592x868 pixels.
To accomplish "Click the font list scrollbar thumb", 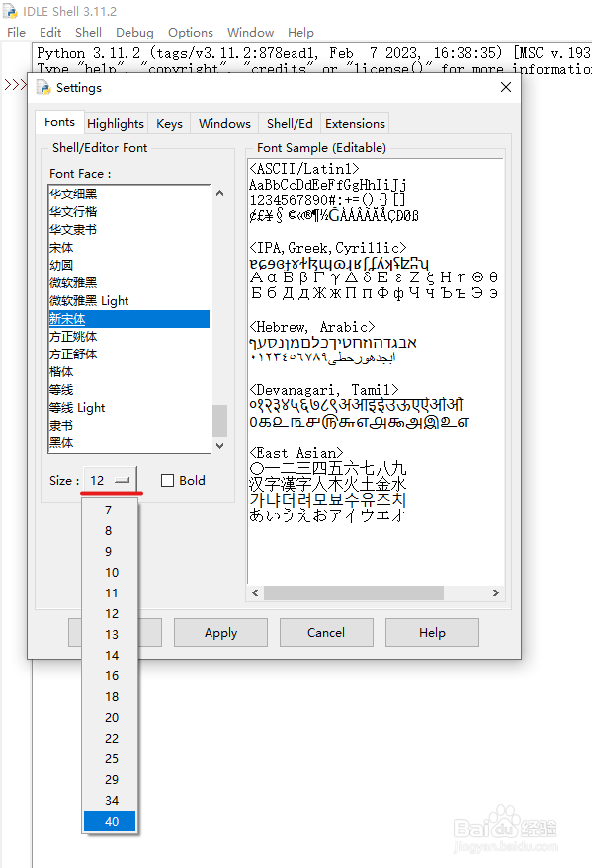I will (x=219, y=421).
